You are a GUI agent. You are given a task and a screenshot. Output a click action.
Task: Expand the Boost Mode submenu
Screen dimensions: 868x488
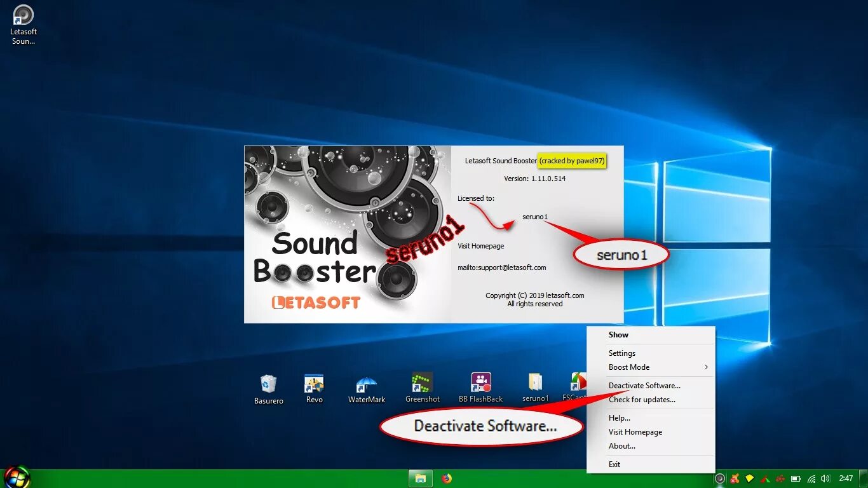(651, 367)
